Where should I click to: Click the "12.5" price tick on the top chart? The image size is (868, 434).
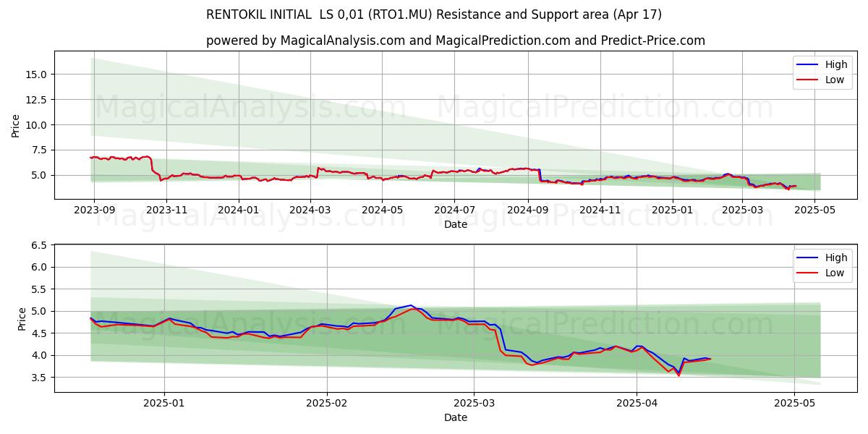(37, 100)
